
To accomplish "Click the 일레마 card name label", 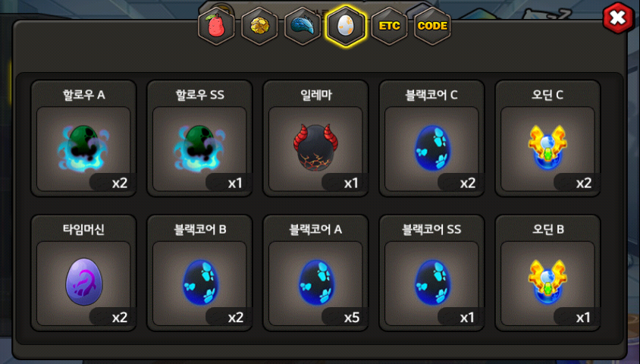I will point(316,95).
